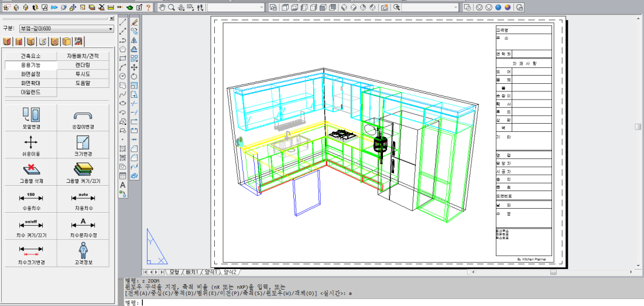Viewport: 644px width, 306px height.
Task: Select the Erase tool in modify toolbar
Action: [x=134, y=22]
